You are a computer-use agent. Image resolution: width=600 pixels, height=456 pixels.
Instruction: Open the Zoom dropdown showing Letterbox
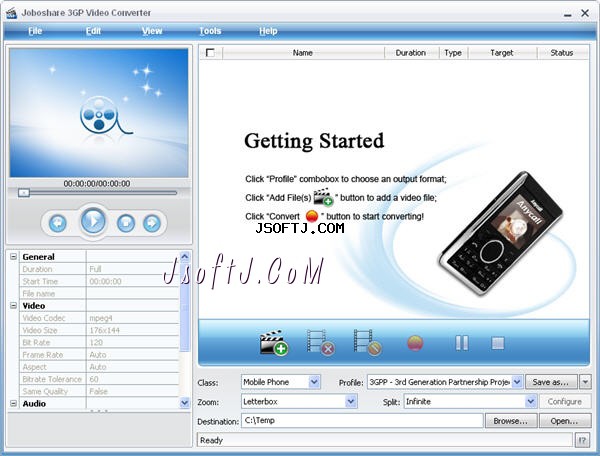[351, 401]
